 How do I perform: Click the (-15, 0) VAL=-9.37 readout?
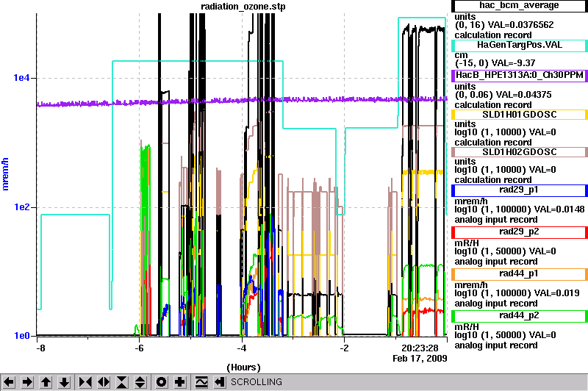pyautogui.click(x=495, y=63)
